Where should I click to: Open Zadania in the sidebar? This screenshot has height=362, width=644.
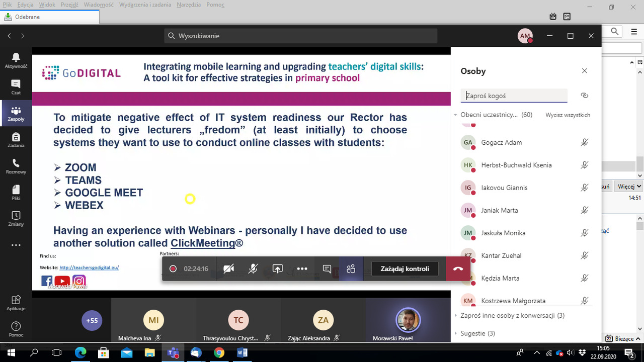pyautogui.click(x=16, y=140)
